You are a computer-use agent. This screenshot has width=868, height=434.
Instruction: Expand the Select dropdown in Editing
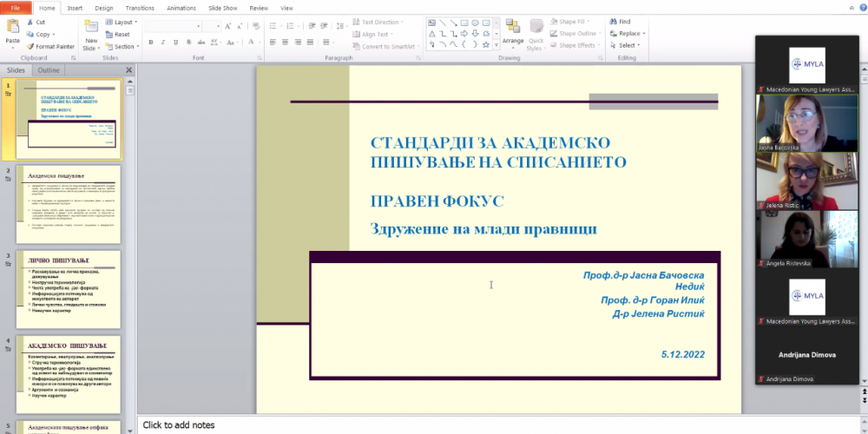point(628,45)
